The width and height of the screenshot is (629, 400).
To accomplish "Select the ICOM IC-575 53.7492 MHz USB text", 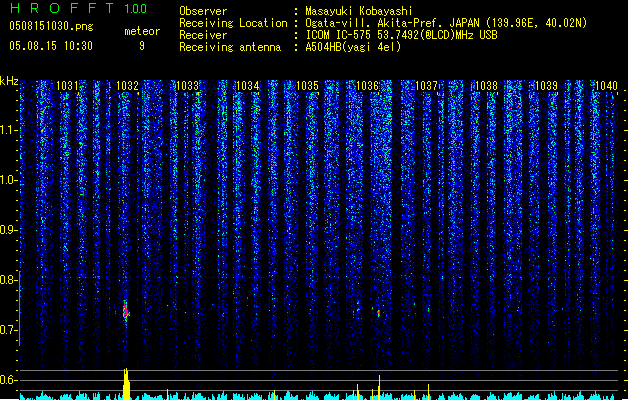I will 402,35.
